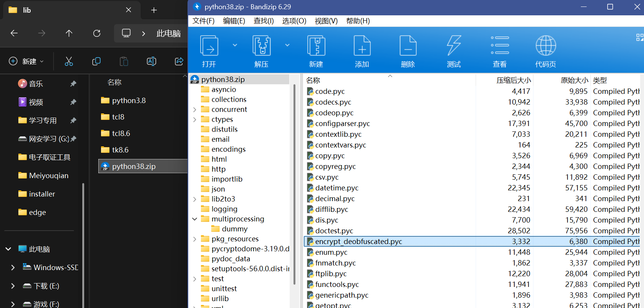Click the refresh button in Explorer
The image size is (644, 308).
coord(97,33)
